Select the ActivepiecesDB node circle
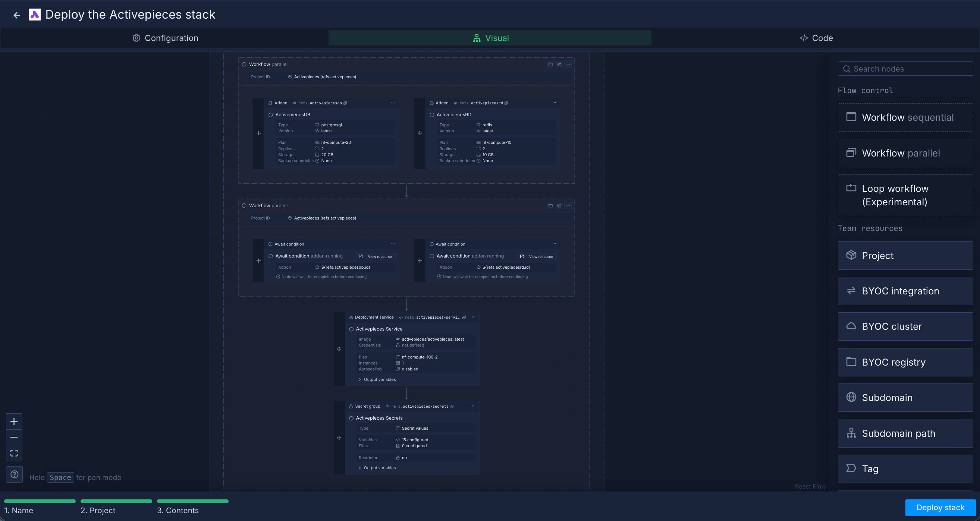 (271, 115)
